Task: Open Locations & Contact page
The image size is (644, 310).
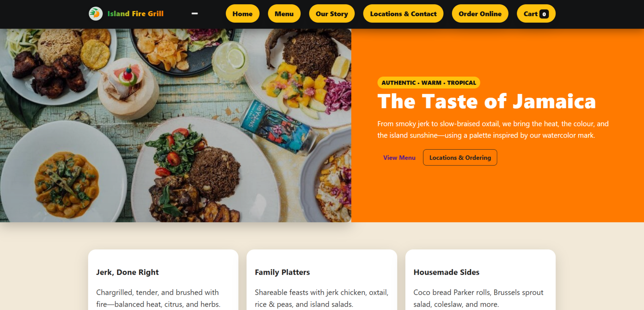Action: coord(403,14)
